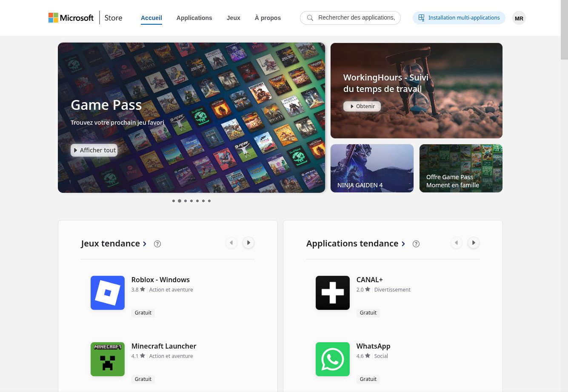
Task: Switch to the Applications tab
Action: tap(194, 18)
